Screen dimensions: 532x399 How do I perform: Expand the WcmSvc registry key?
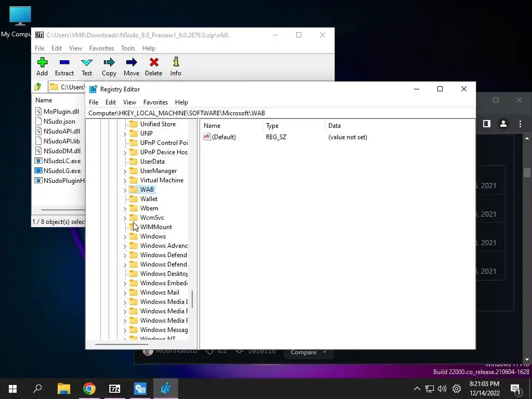(125, 218)
